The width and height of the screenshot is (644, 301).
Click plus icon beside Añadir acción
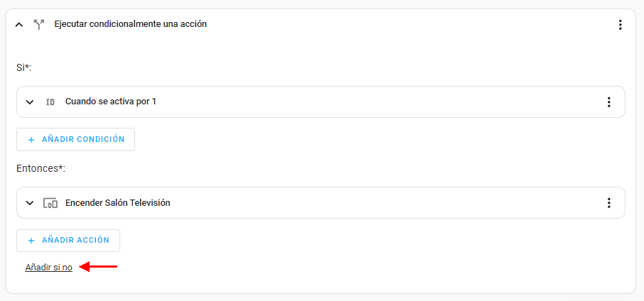31,241
